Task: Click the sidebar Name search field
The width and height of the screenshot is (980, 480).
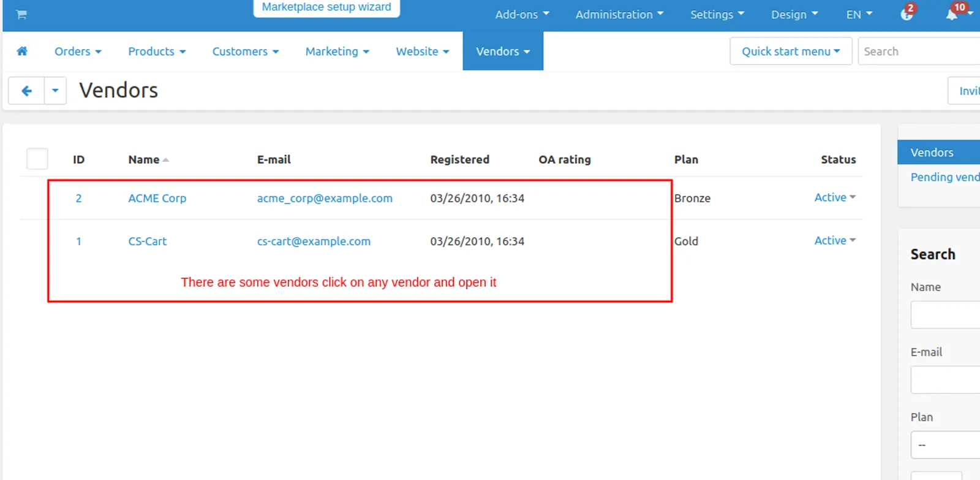Action: (945, 314)
